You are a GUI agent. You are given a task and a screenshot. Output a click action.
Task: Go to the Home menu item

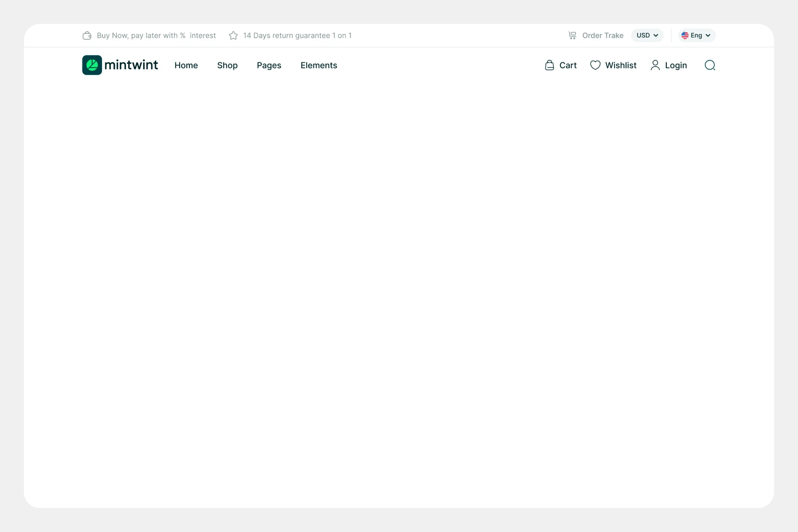(186, 65)
